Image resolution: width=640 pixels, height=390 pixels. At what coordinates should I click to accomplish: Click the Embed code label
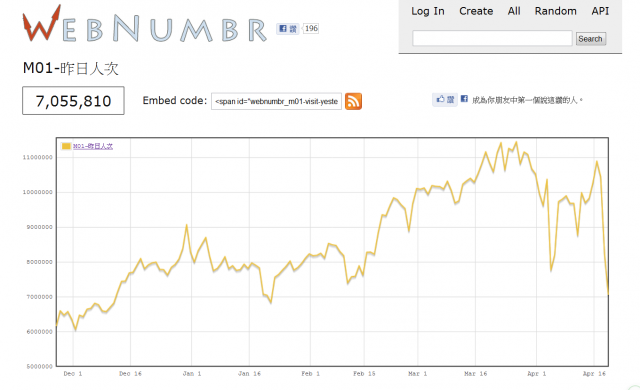coord(175,100)
